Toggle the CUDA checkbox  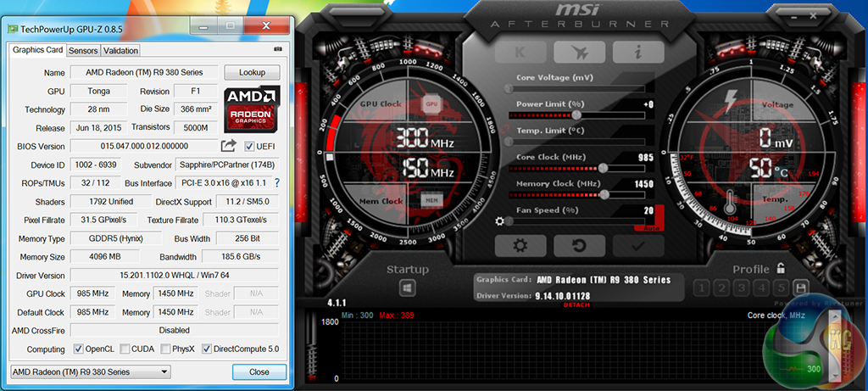pyautogui.click(x=125, y=349)
